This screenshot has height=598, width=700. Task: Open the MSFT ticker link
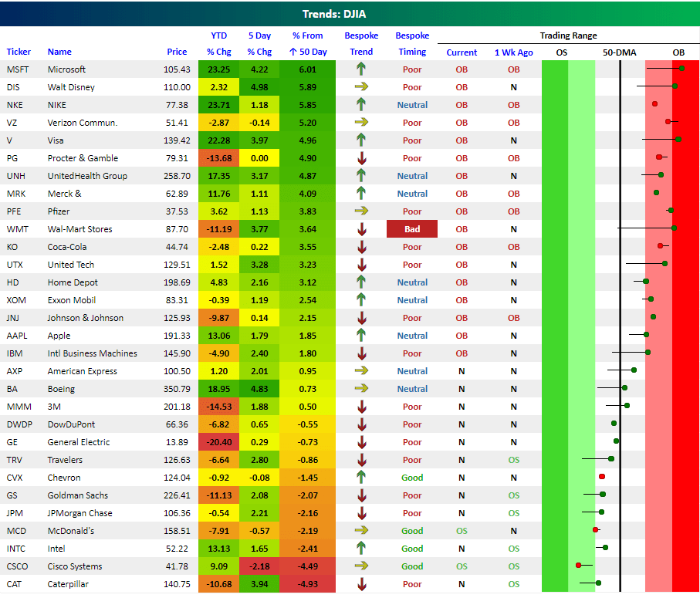coord(17,69)
